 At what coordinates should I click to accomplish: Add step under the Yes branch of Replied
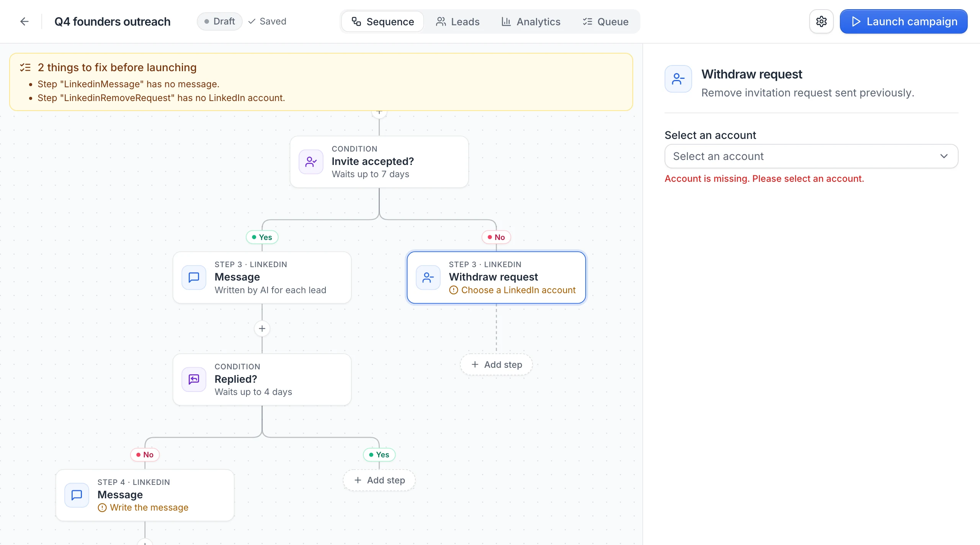pos(379,480)
